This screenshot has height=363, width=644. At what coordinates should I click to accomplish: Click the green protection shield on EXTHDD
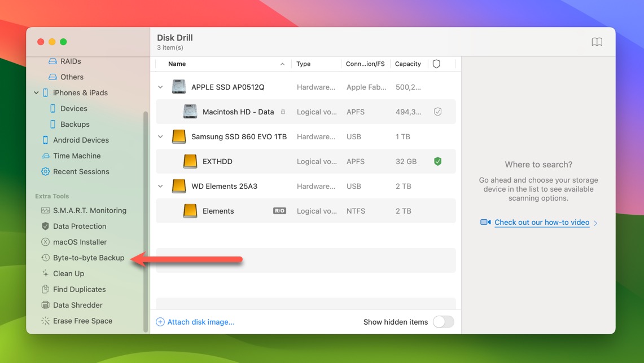tap(438, 161)
